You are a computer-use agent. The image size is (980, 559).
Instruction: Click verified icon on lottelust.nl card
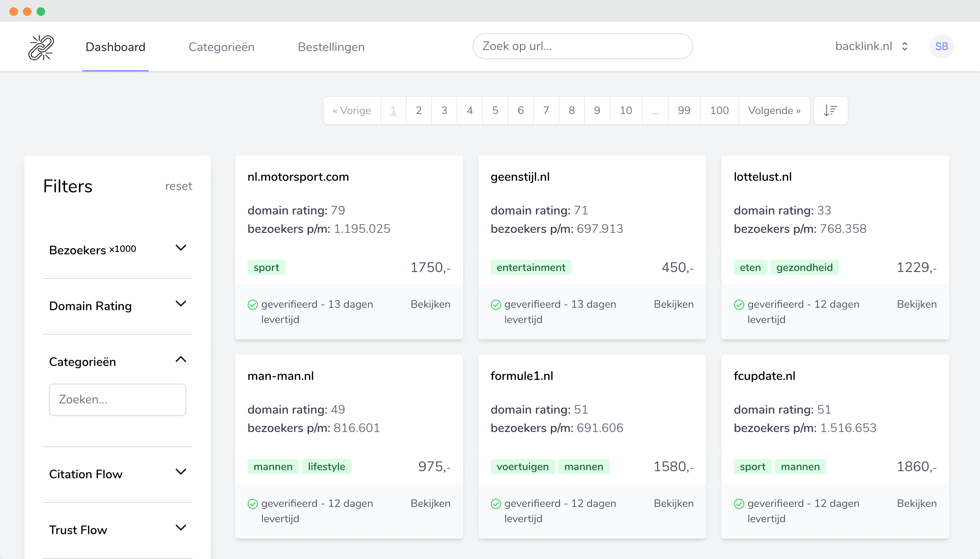click(x=739, y=304)
